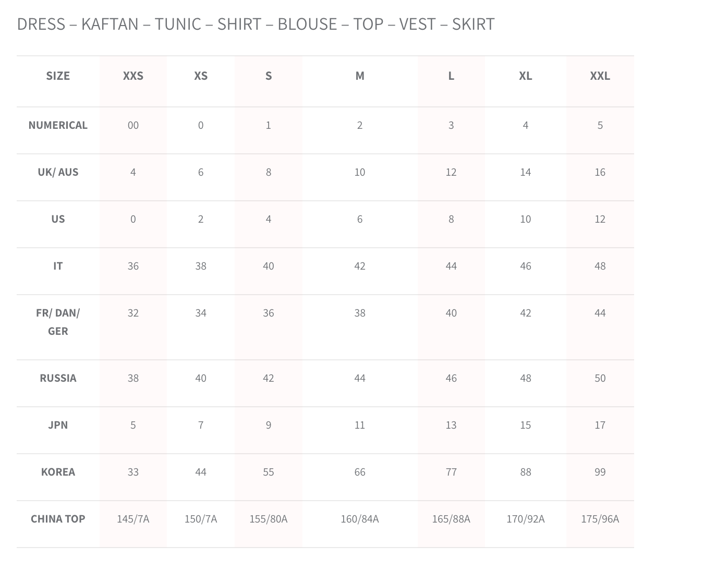Select the CHINA TOP row label
This screenshot has width=728, height=582.
(58, 519)
